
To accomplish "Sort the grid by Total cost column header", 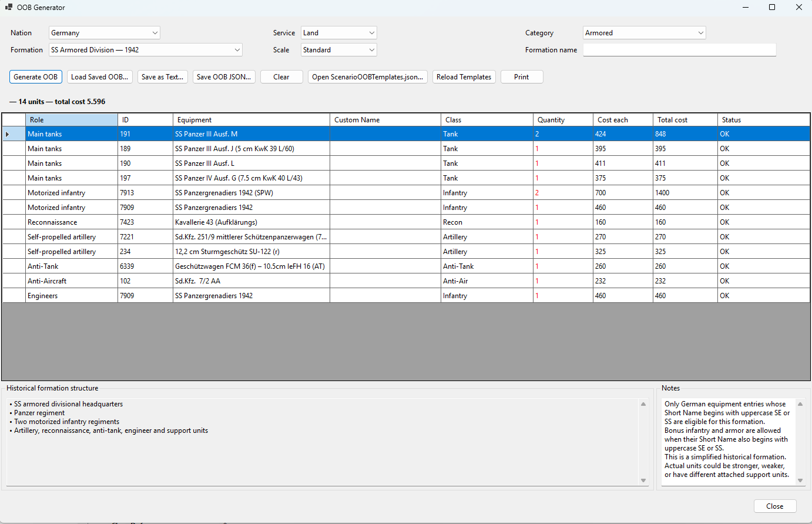I will [x=685, y=120].
